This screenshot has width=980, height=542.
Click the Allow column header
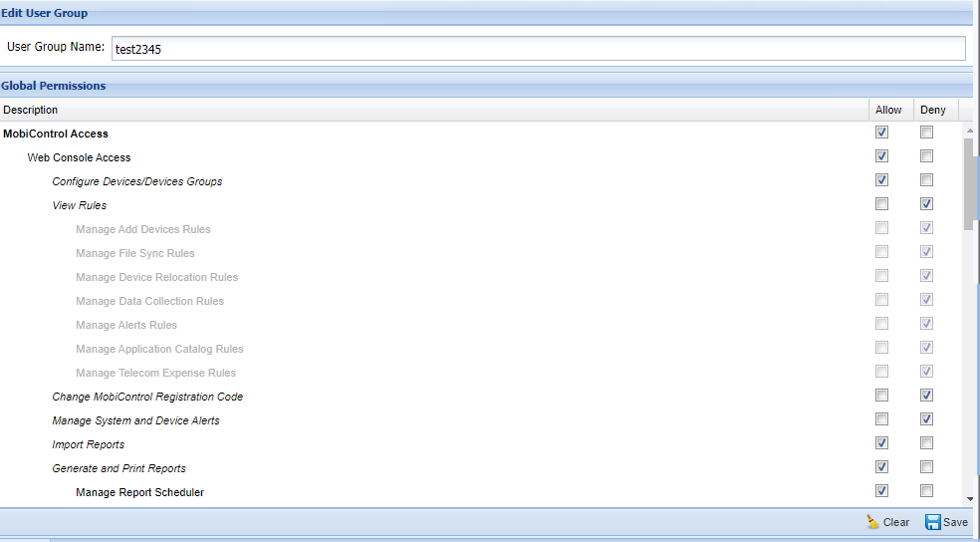[x=888, y=110]
